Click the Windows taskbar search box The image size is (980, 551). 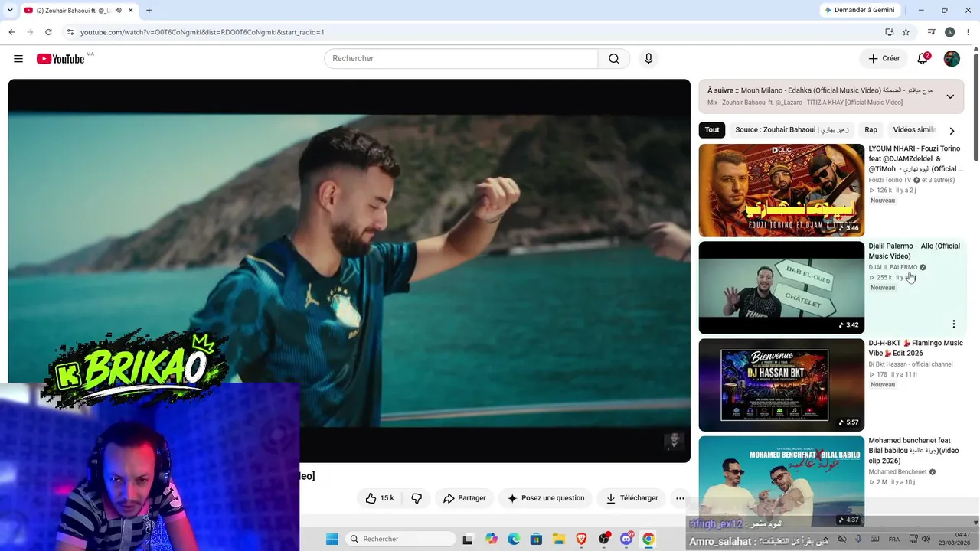[400, 540]
